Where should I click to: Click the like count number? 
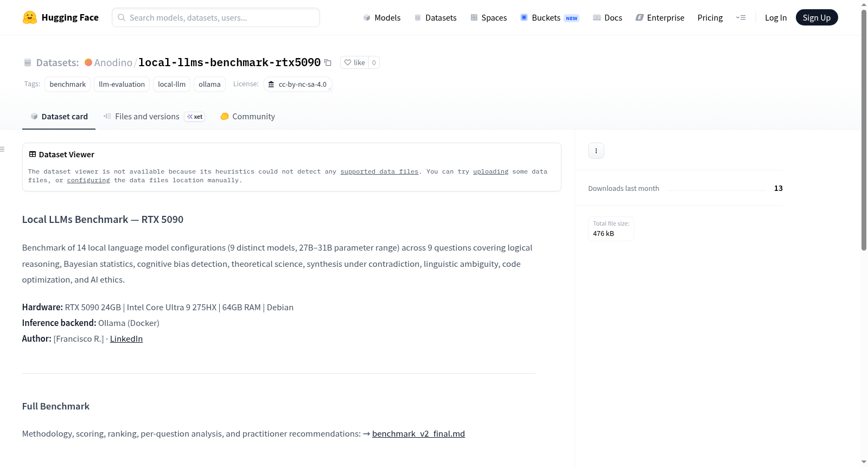(374, 62)
